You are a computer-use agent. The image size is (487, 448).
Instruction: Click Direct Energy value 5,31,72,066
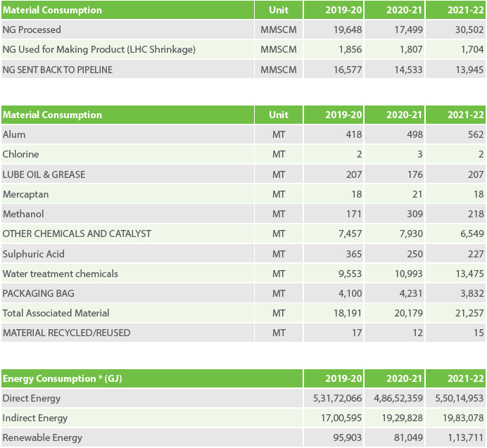coord(337,398)
